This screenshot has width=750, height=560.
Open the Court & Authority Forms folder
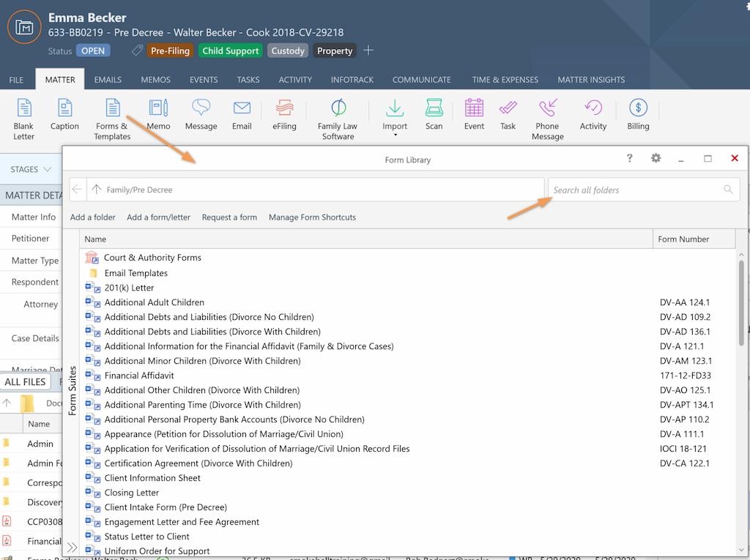pyautogui.click(x=152, y=258)
